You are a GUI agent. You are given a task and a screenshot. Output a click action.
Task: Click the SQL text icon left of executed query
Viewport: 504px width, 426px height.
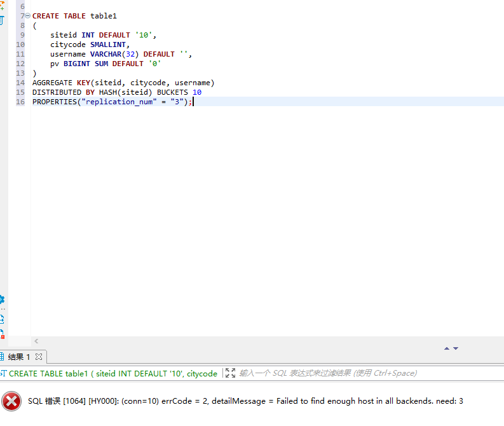pyautogui.click(x=3, y=373)
